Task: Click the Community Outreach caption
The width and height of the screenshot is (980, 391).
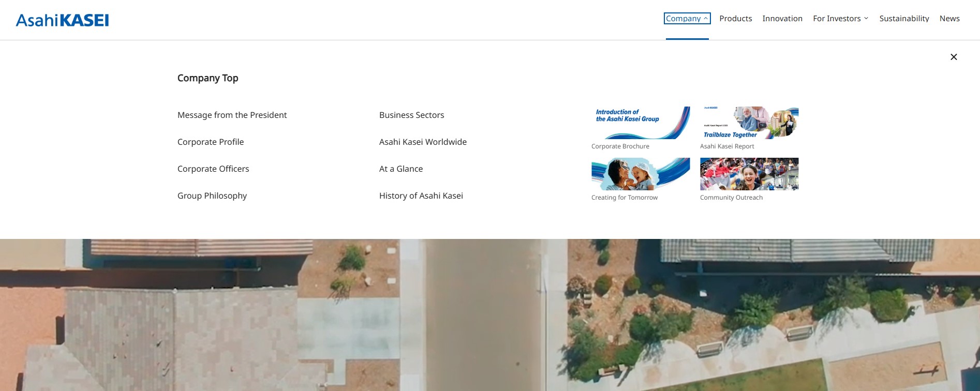Action: pos(731,198)
